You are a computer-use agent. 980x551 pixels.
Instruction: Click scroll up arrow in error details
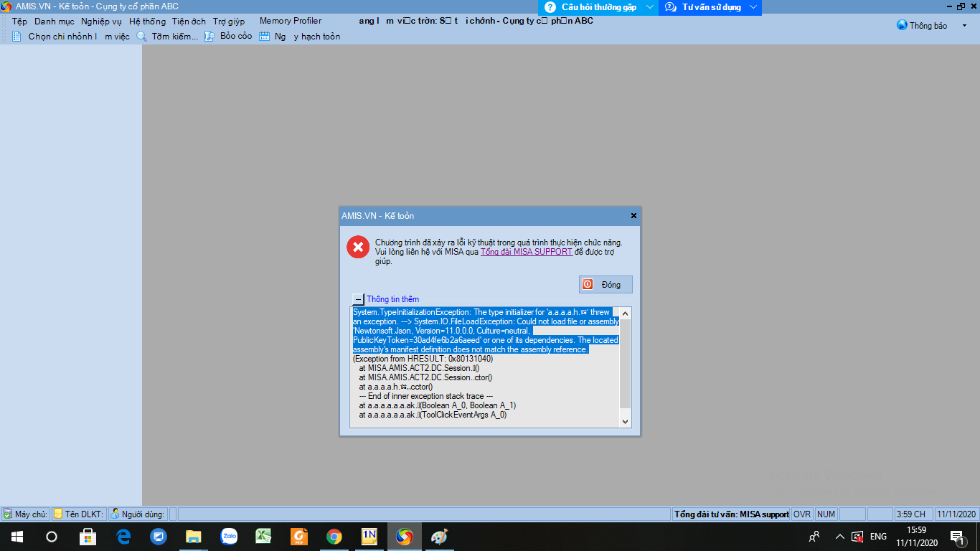(625, 313)
